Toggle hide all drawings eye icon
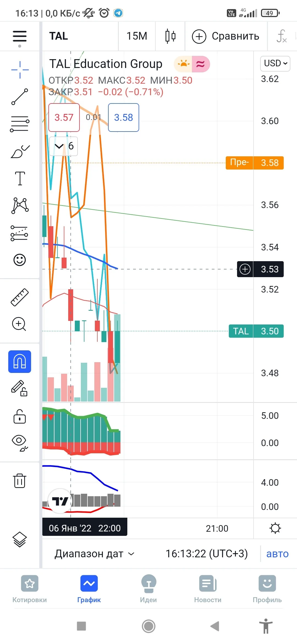This screenshot has width=297, height=644. [x=20, y=443]
